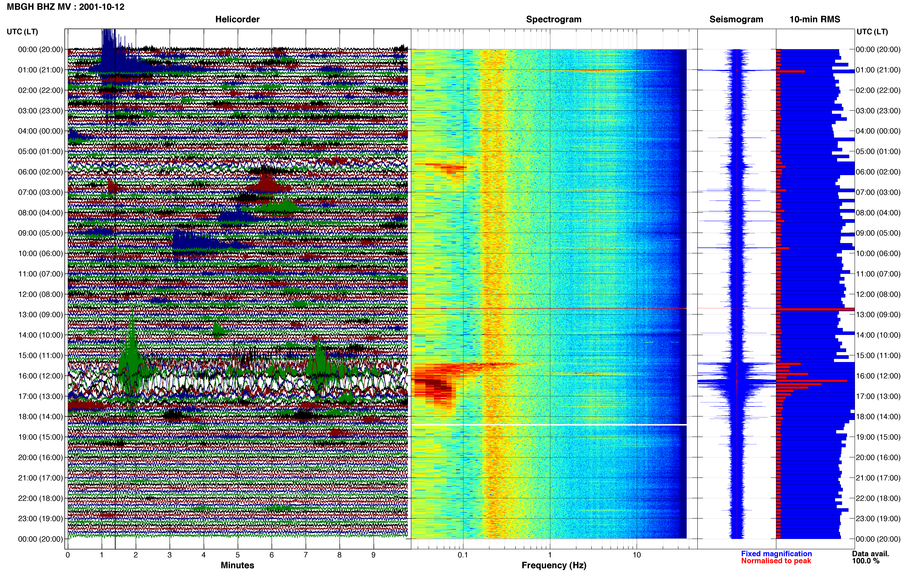
Task: Click the "UTC (LT)" label beside the RMS panel
Action: (872, 32)
